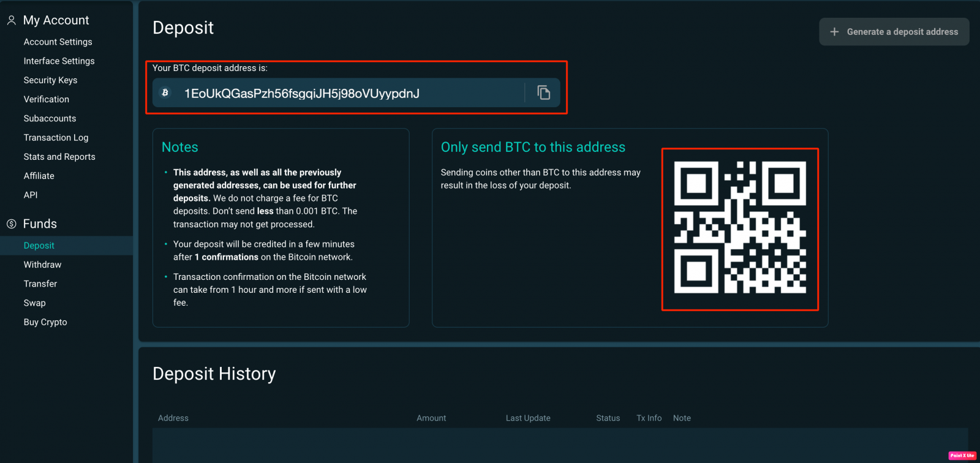View the Transaction Log

56,138
